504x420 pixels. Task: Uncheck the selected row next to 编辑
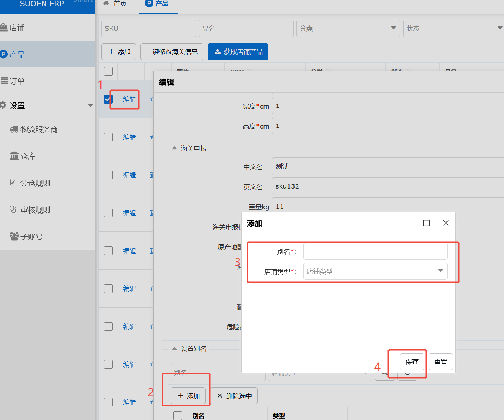(x=108, y=99)
